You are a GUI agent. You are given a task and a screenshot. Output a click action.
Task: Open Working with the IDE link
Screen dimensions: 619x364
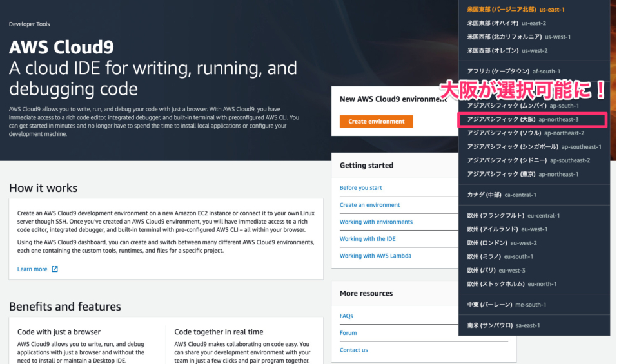[x=368, y=238]
